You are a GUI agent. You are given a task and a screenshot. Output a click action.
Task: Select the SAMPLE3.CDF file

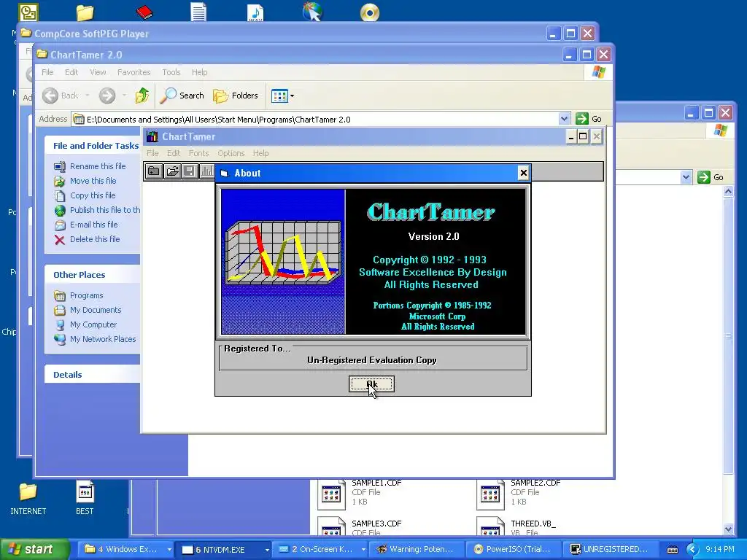[360, 526]
